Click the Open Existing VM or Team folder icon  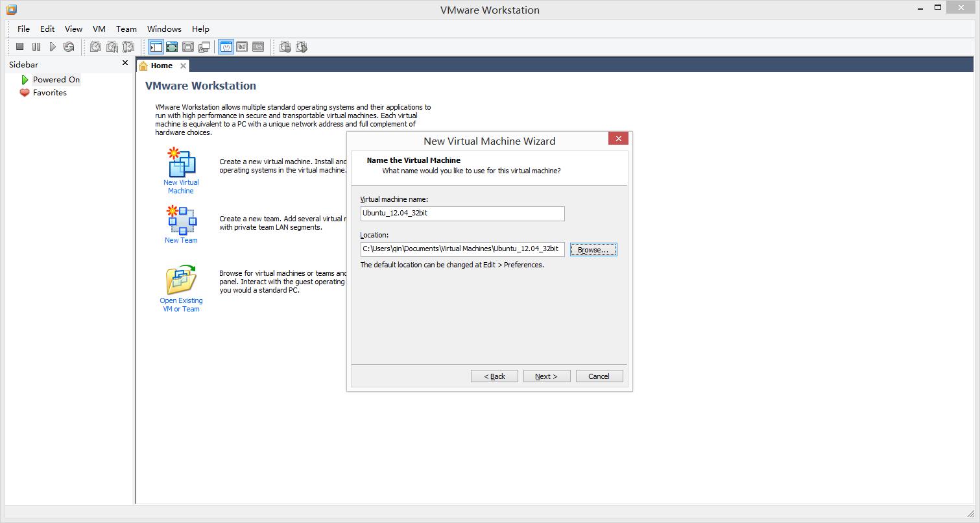[182, 280]
